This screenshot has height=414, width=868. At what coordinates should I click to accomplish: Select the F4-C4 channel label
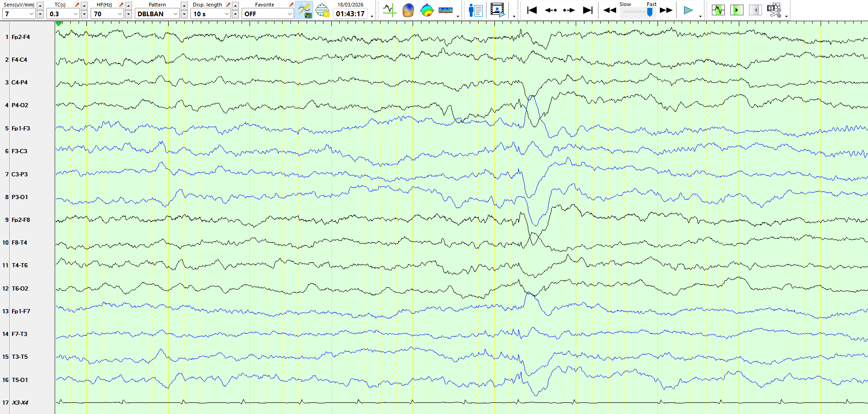pyautogui.click(x=19, y=60)
